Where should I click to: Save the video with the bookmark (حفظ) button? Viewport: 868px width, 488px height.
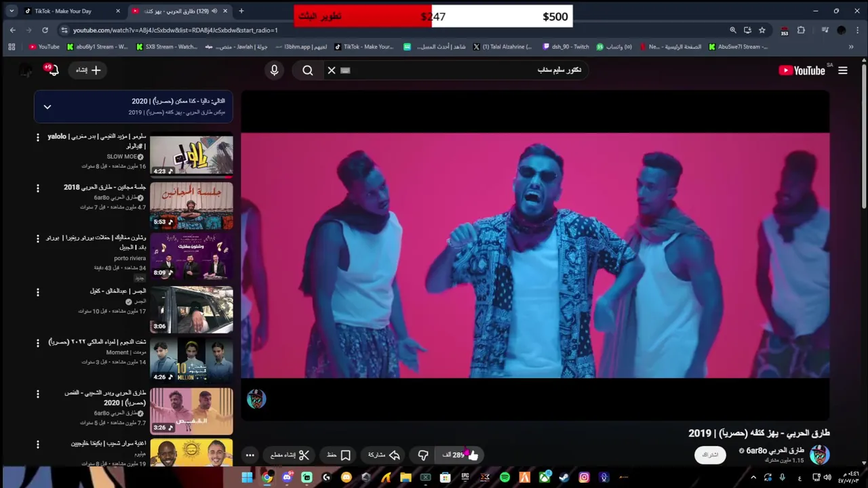coord(338,455)
